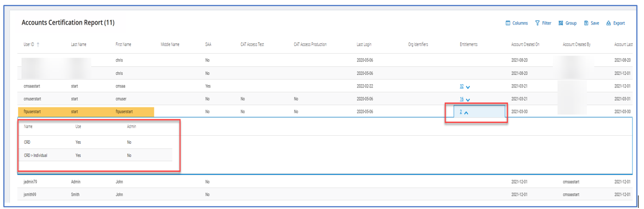This screenshot has height=209, width=644.
Task: Click the Name sub-table header
Action: [28, 126]
